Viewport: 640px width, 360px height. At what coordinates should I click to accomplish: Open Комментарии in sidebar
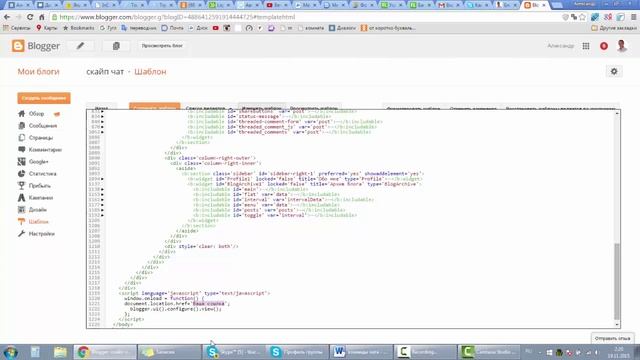[x=45, y=150]
